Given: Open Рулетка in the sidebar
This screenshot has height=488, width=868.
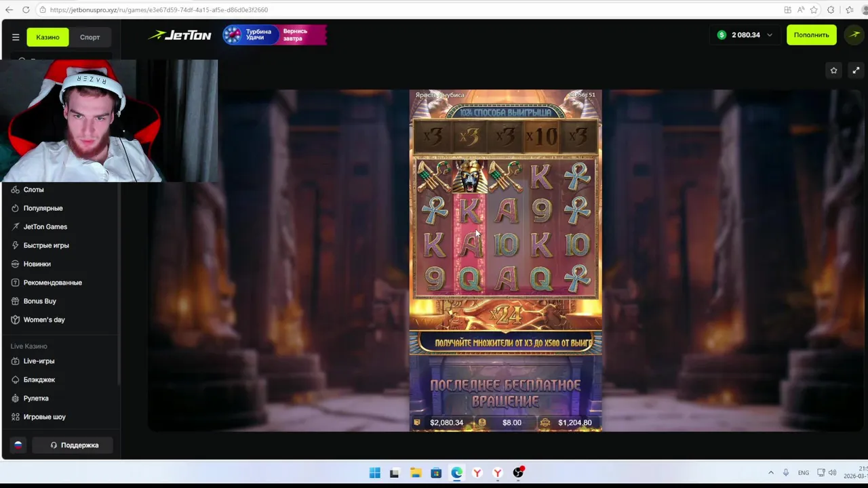Looking at the screenshot, I should tap(36, 399).
